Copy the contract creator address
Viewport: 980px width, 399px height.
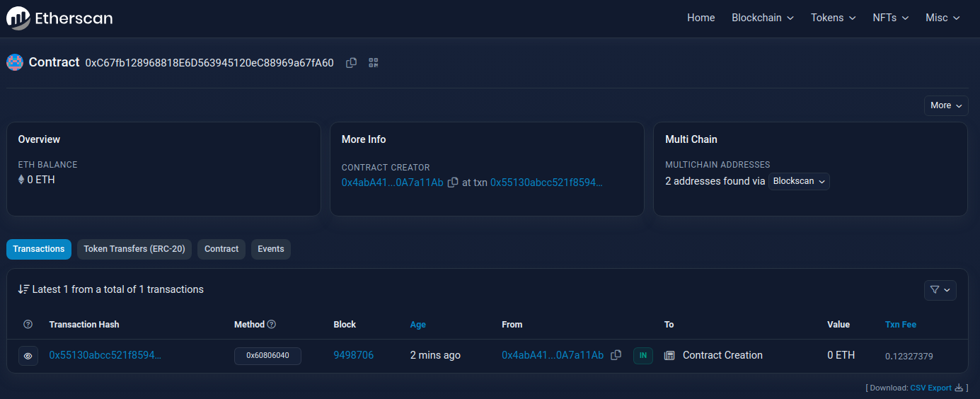[453, 183]
